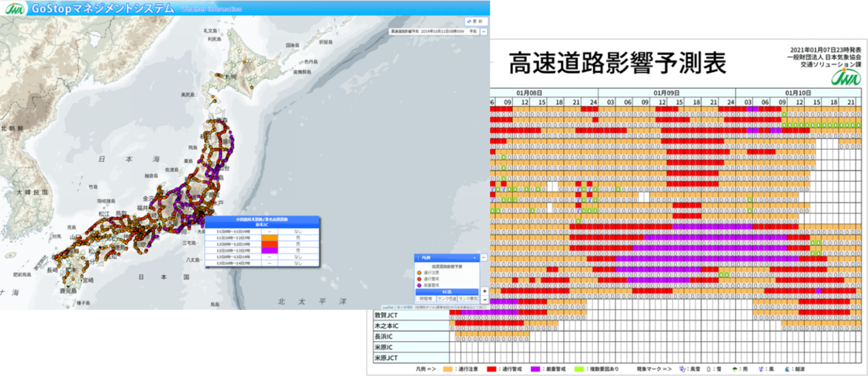Click the 更新 refresh button on map
The height and width of the screenshot is (376, 868).
476,21
